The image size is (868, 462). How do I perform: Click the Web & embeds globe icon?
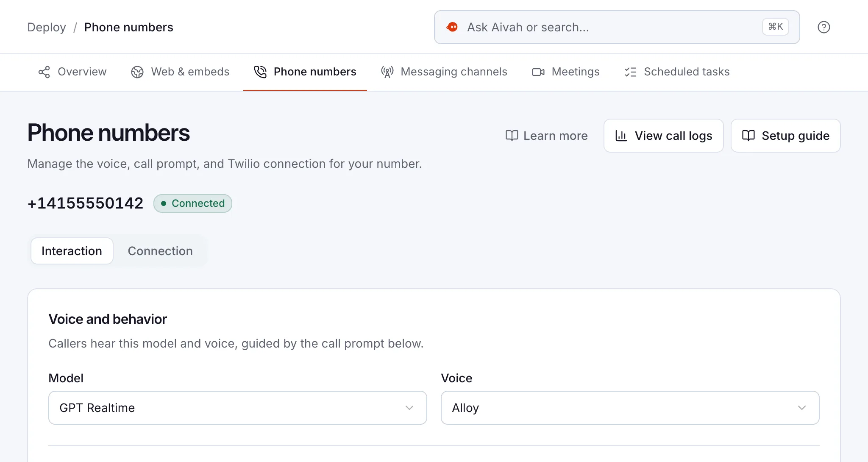[137, 72]
